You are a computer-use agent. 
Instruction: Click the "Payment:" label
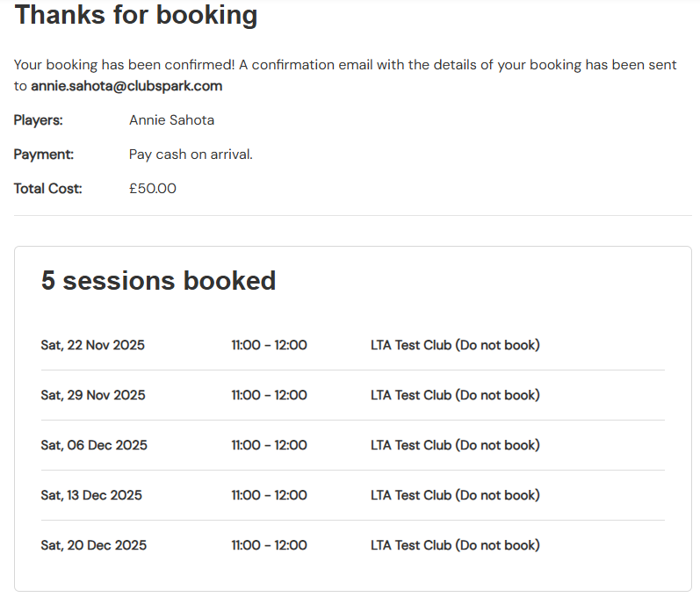(x=44, y=155)
